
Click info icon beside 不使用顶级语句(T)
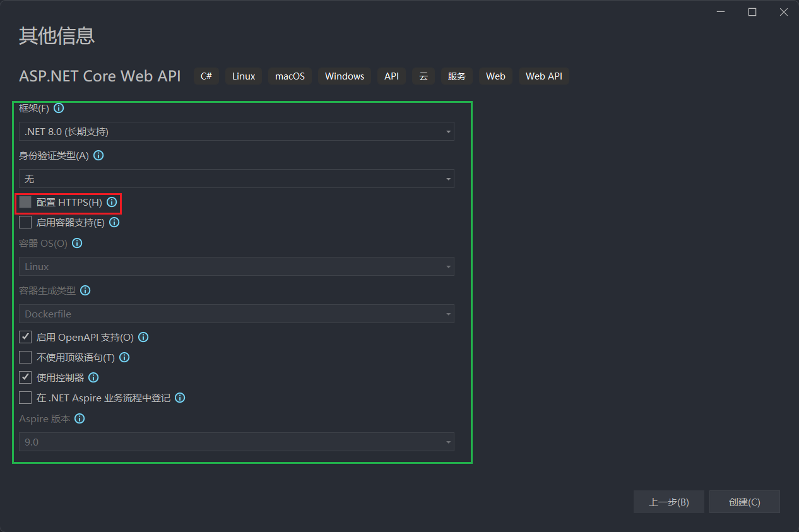[x=124, y=358]
